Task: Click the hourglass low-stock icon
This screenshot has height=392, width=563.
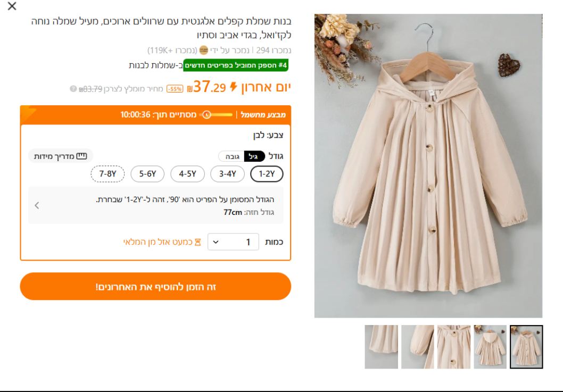Action: [197, 242]
